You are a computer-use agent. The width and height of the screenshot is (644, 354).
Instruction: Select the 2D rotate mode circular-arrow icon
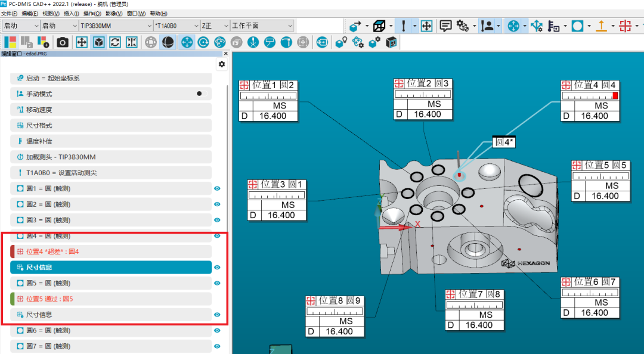click(203, 42)
